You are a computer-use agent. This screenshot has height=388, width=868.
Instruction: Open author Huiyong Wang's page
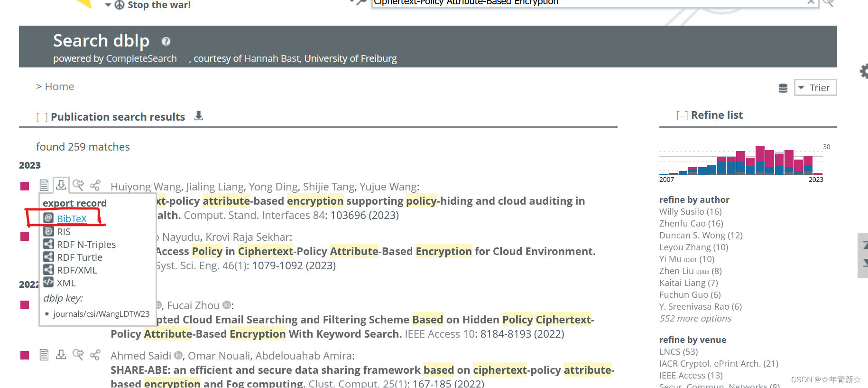pyautogui.click(x=146, y=187)
